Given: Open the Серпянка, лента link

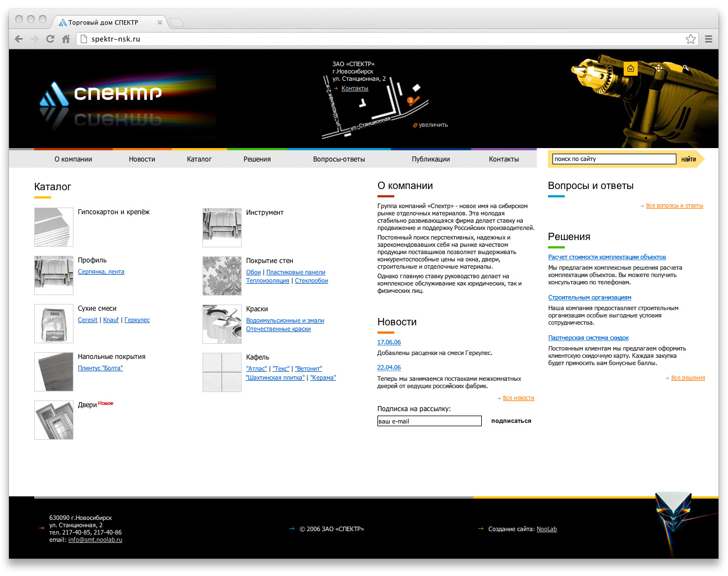Looking at the screenshot, I should 101,272.
